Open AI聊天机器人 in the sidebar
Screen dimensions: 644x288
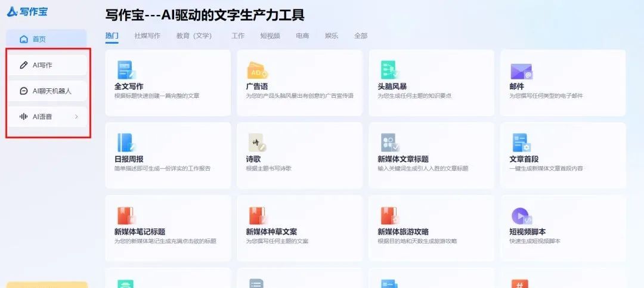pos(48,91)
